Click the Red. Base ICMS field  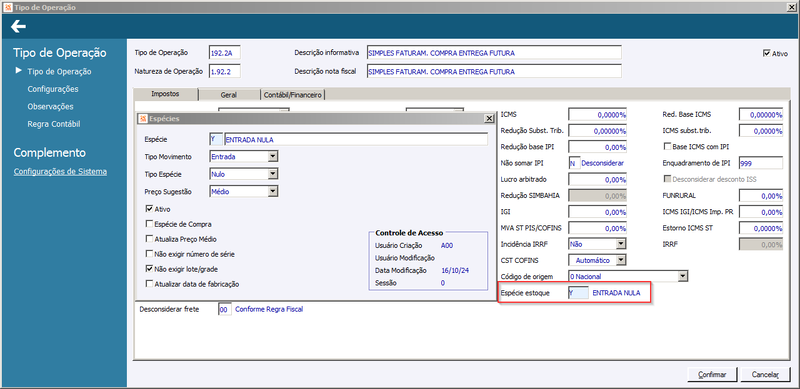tap(761, 114)
